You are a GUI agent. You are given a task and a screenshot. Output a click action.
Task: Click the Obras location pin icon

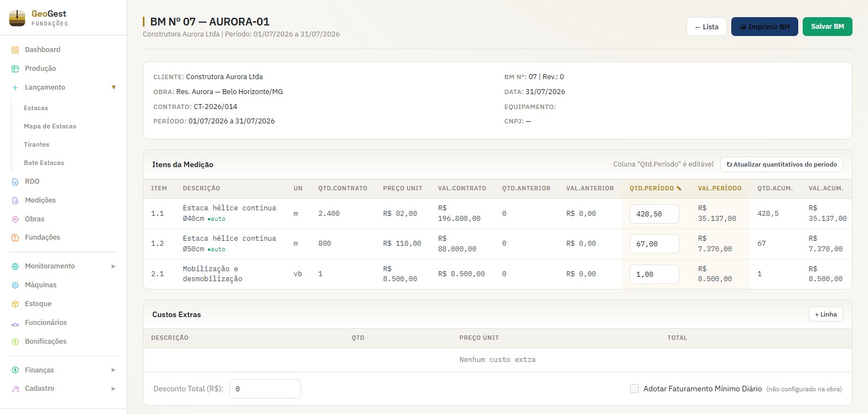pyautogui.click(x=15, y=219)
